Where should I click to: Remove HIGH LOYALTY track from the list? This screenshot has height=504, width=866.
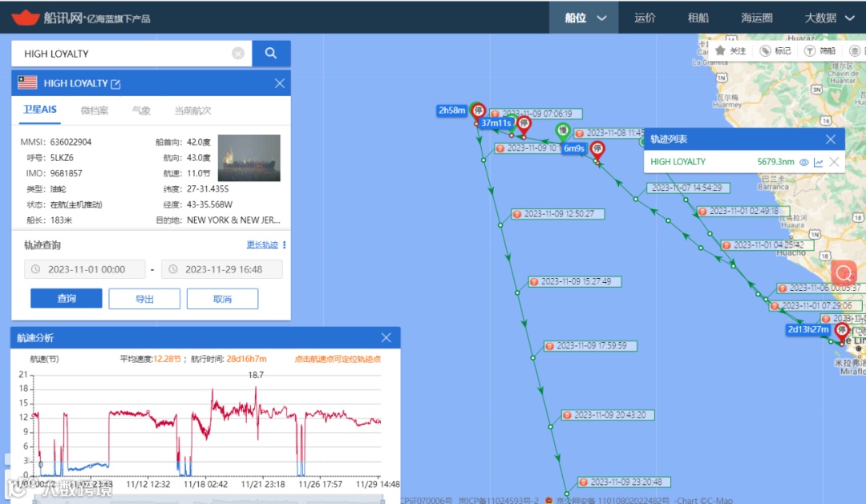pyautogui.click(x=834, y=162)
